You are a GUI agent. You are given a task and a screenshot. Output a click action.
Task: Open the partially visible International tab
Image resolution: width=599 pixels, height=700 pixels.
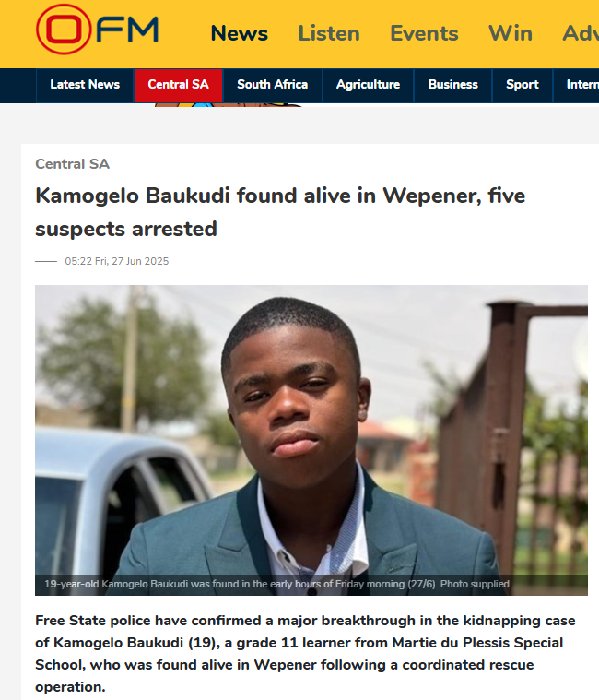577,85
